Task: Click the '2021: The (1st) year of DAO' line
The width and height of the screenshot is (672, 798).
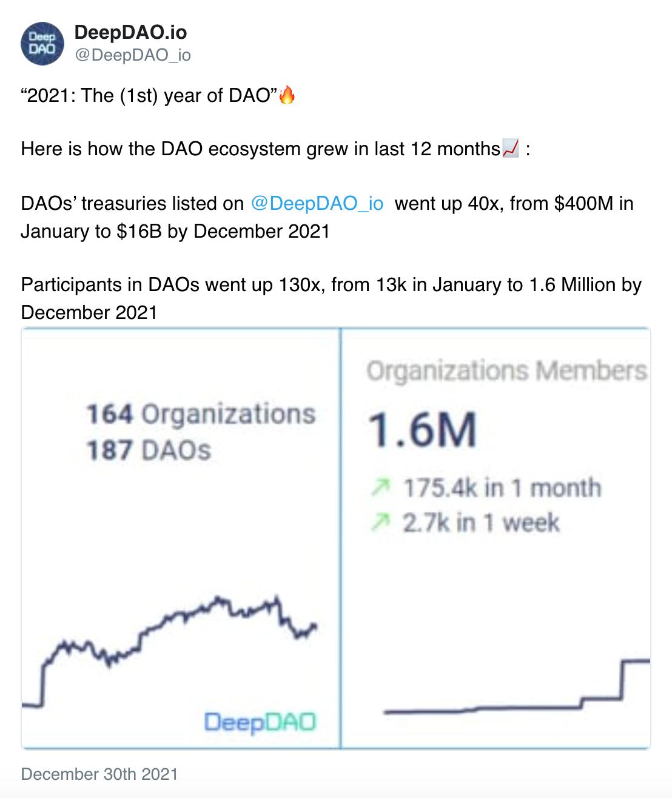Action: pos(149,96)
